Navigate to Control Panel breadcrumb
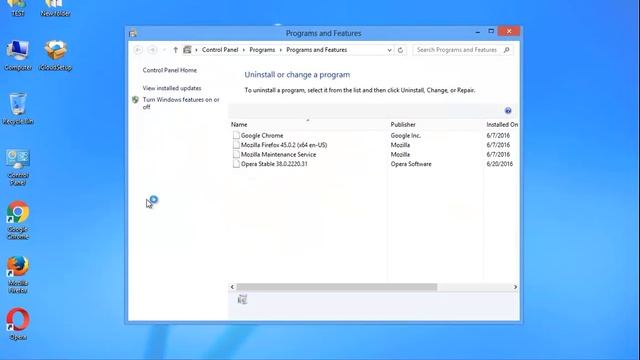This screenshot has height=360, width=640. (220, 50)
